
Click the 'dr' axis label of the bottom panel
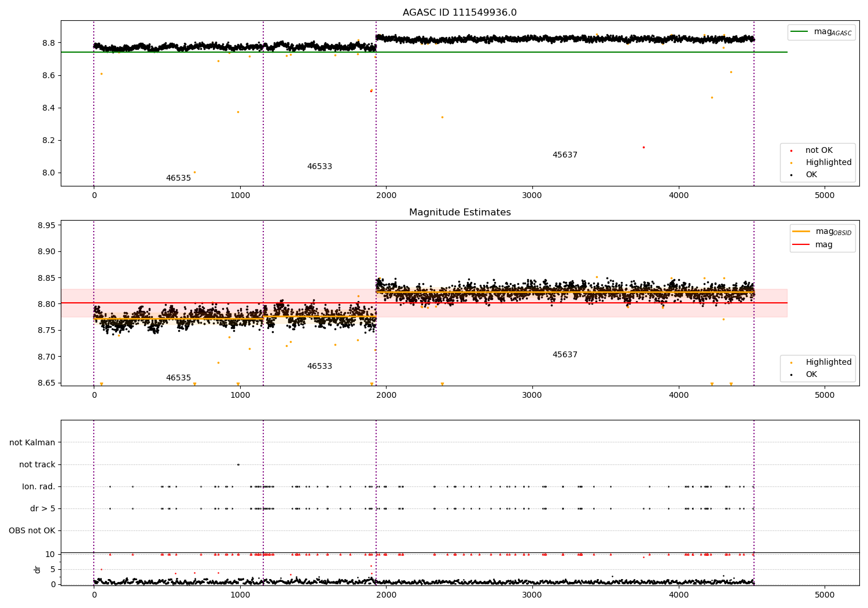click(38, 569)
